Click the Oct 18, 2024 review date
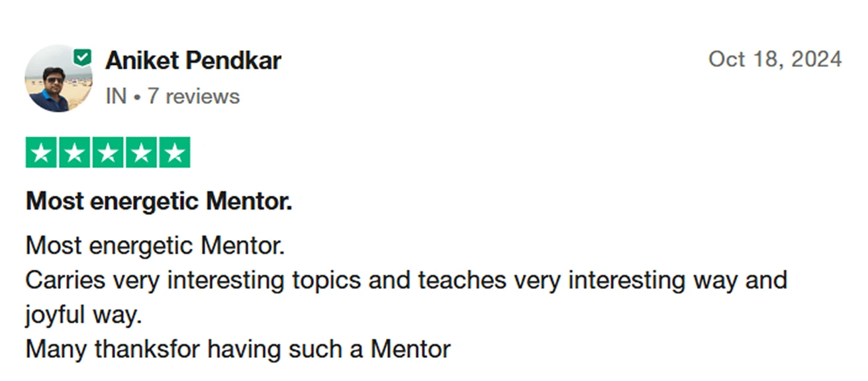This screenshot has height=381, width=868. [x=775, y=59]
